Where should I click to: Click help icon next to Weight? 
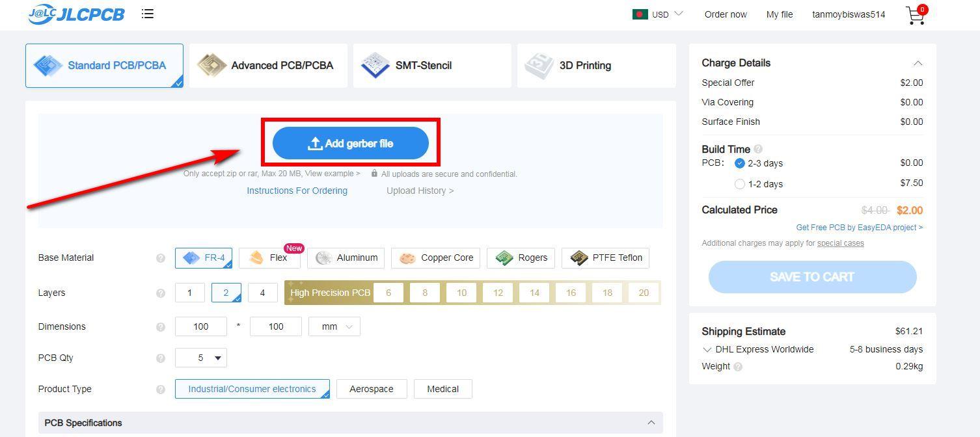coord(738,367)
